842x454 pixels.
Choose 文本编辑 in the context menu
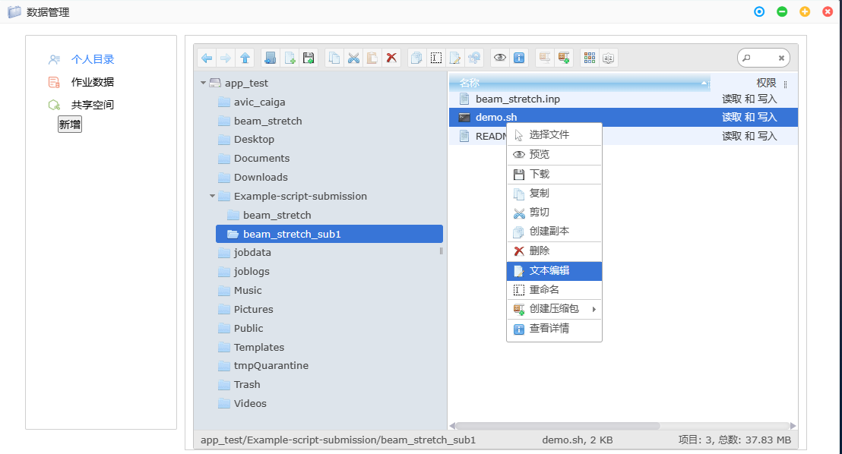click(554, 271)
